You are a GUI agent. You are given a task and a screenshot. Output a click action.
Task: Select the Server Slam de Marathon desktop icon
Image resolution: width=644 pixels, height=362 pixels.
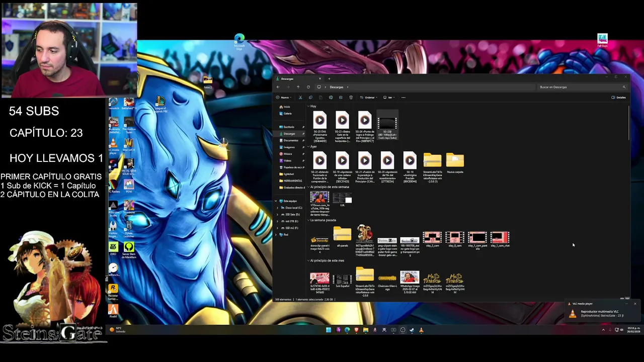[x=129, y=250]
